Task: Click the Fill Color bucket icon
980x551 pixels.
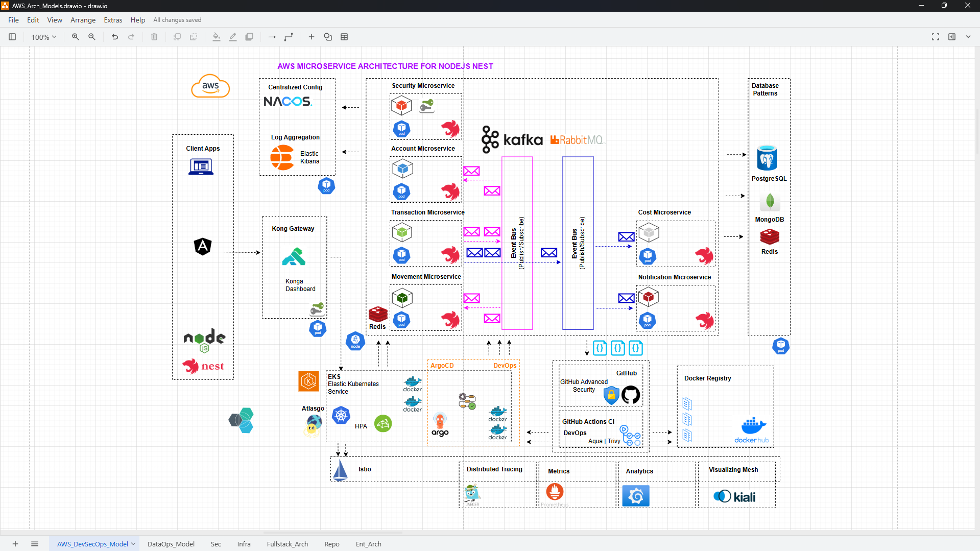Action: 217,37
